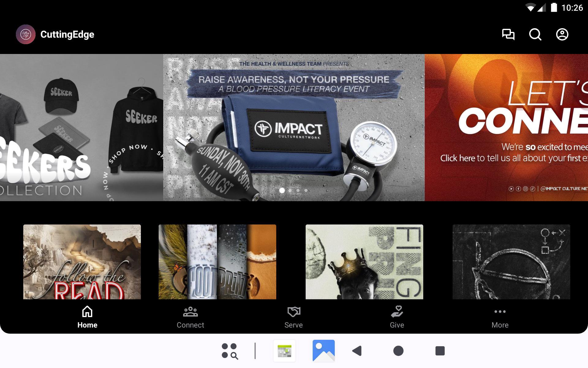
Task: Go to the Home tab
Action: (87, 317)
